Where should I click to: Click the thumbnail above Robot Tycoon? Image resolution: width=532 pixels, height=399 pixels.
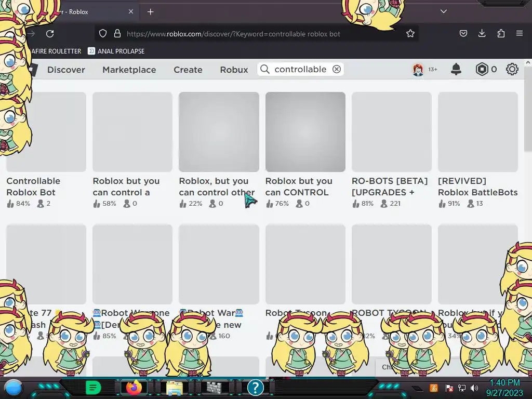coord(305,264)
